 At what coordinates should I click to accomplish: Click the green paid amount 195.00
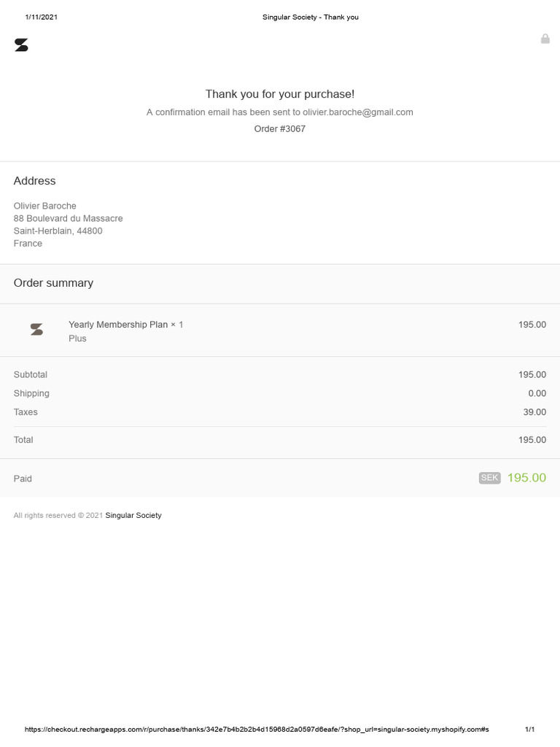526,478
